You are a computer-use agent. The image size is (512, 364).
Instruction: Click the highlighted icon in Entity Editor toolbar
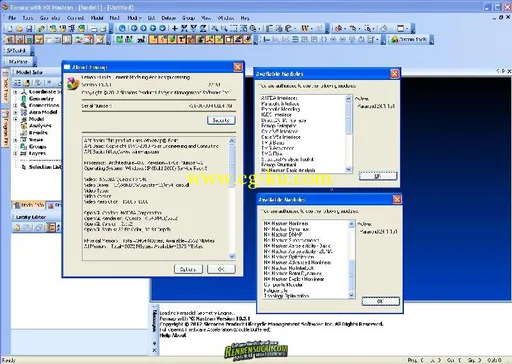[50, 228]
